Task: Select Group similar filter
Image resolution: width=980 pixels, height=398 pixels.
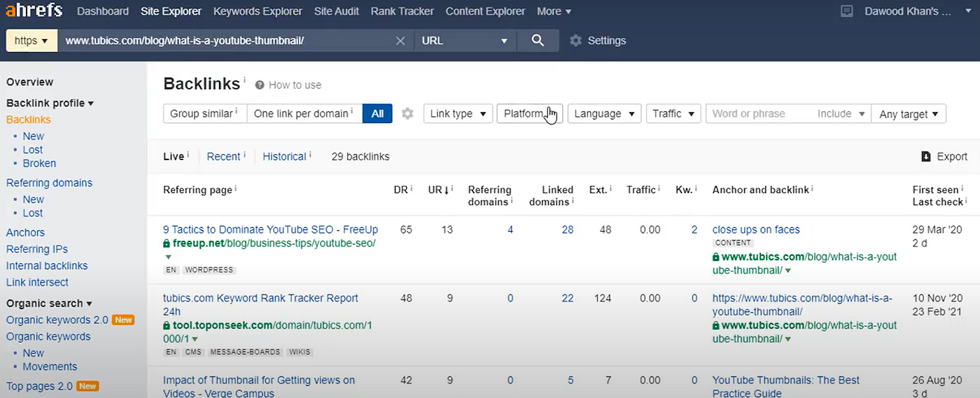Action: 204,113
